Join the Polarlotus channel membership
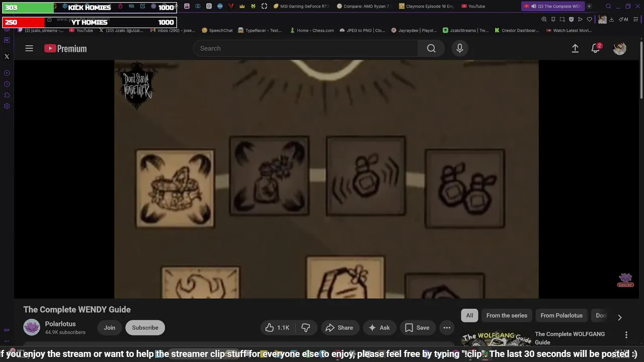This screenshot has height=362, width=644. tap(109, 328)
